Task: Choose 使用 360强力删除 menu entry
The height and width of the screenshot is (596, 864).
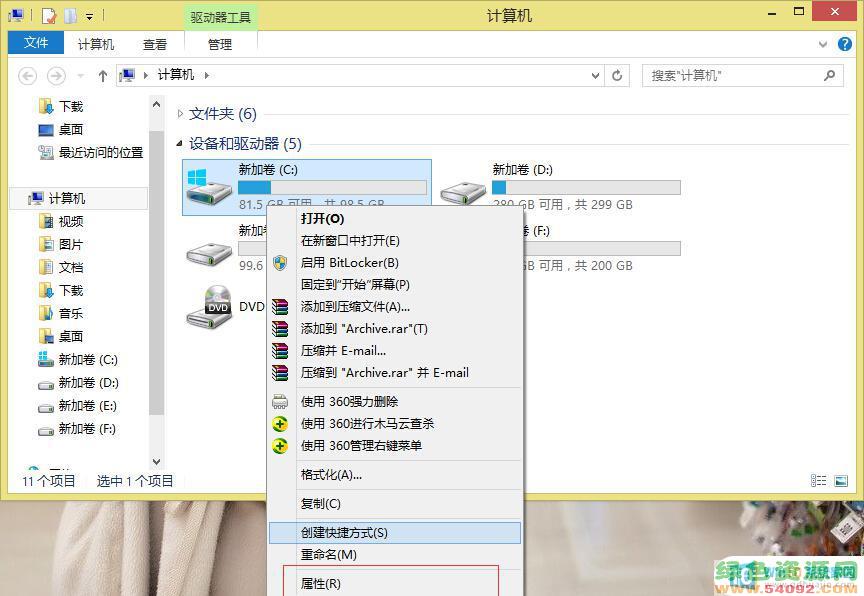Action: [x=395, y=402]
